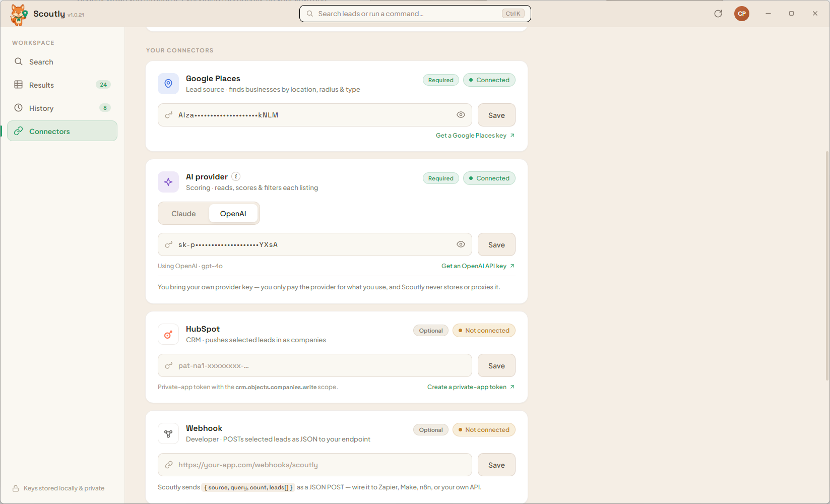Switch AI provider to Claude
Screen dimensions: 830x504
coord(183,214)
